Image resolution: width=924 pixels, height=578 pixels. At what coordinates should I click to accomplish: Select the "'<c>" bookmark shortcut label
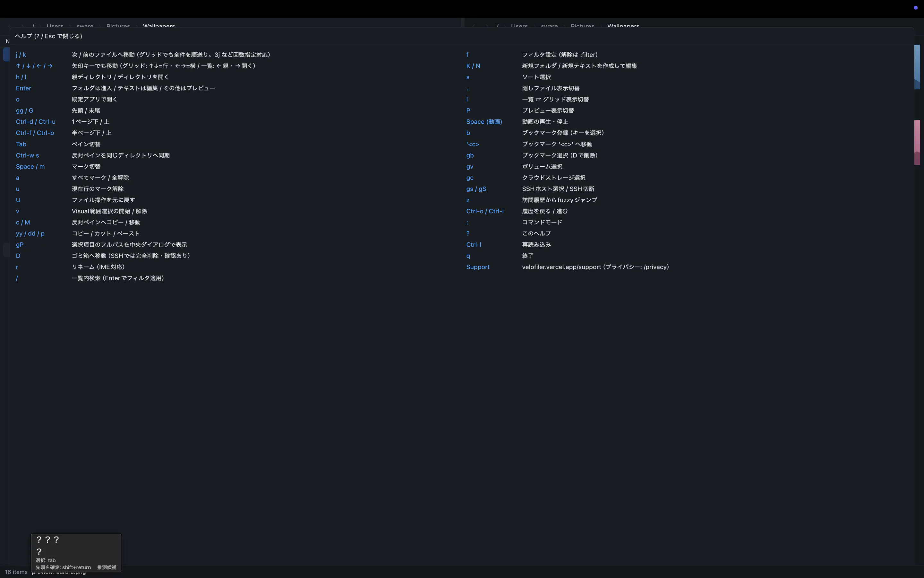click(472, 144)
